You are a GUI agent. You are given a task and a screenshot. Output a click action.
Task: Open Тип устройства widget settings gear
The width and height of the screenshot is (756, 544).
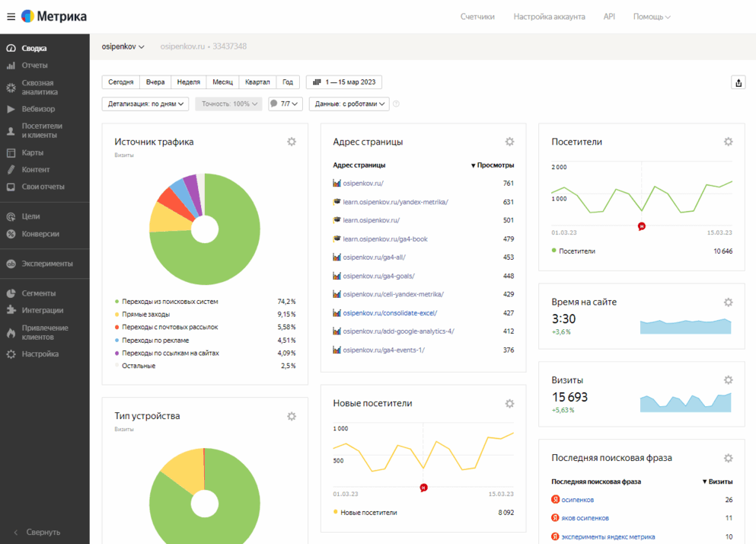(x=292, y=416)
